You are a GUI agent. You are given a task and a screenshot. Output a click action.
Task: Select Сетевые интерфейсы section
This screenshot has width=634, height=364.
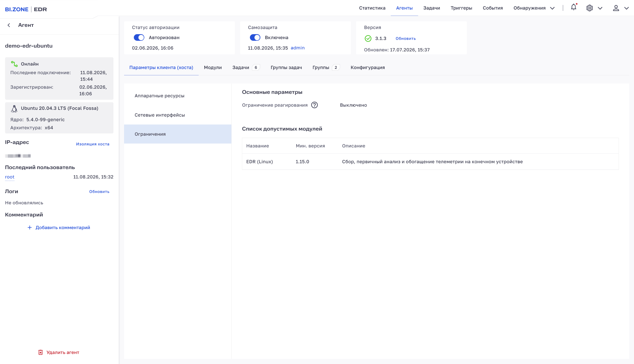coord(178,115)
